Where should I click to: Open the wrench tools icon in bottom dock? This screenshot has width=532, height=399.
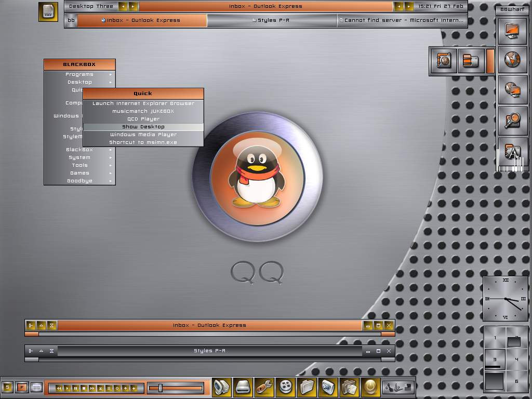coord(264,387)
